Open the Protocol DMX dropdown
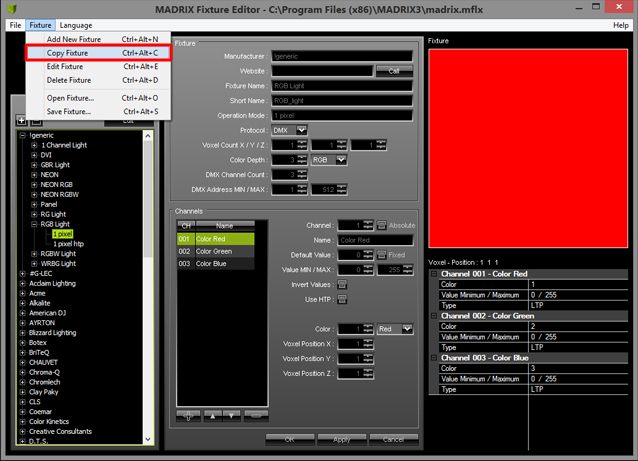 click(302, 130)
